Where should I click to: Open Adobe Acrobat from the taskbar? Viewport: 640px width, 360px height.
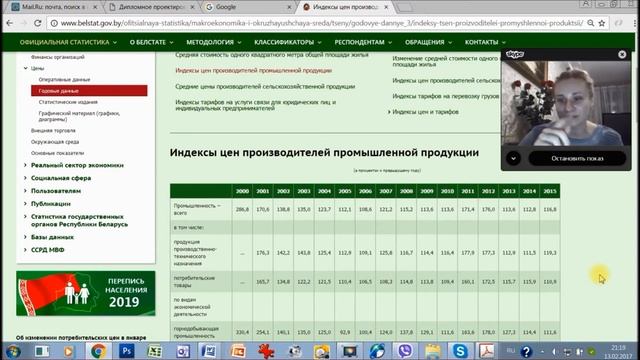tap(487, 351)
